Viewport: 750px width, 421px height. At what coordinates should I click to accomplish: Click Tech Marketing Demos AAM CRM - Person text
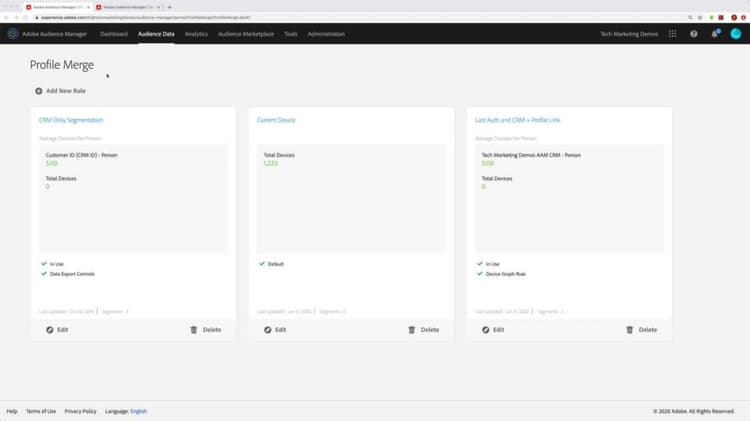531,155
